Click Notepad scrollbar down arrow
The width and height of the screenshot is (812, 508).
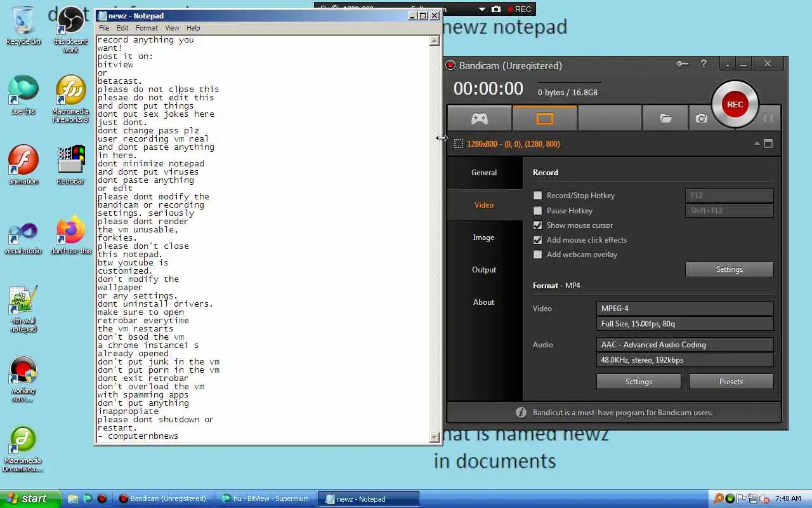pyautogui.click(x=435, y=437)
